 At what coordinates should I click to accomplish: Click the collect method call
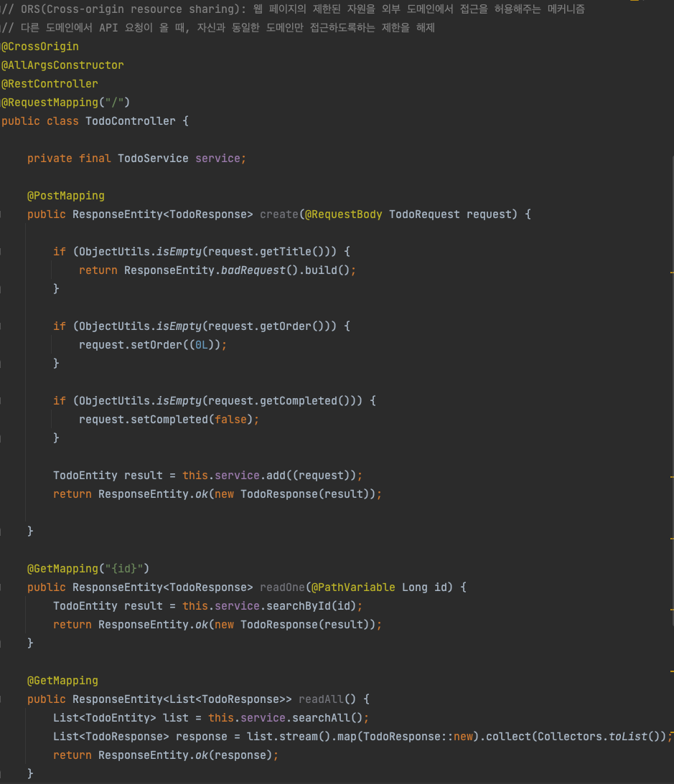[508, 737]
